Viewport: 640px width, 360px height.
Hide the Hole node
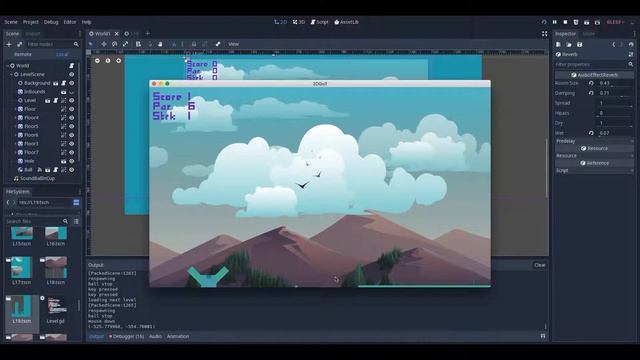(72, 161)
